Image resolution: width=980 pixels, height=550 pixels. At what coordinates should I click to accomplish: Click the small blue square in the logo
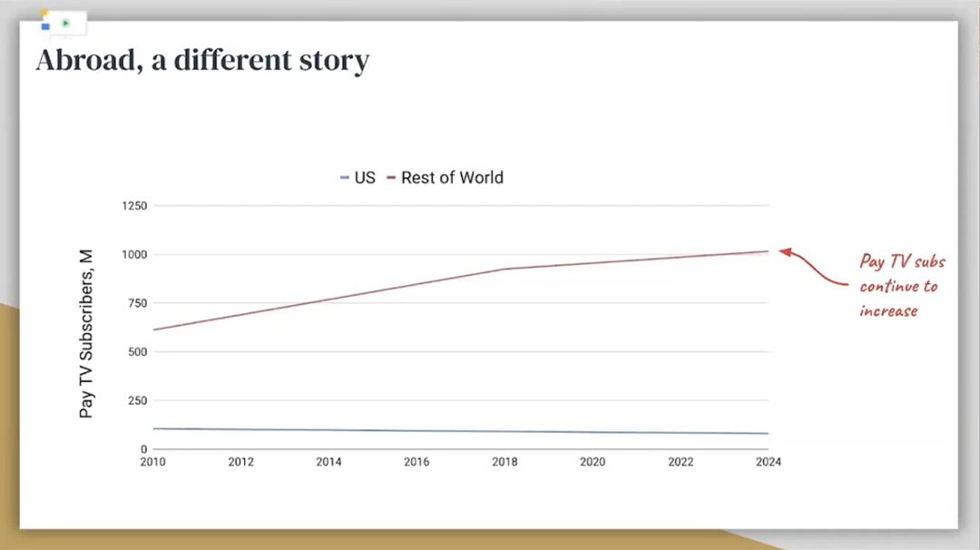tap(45, 26)
